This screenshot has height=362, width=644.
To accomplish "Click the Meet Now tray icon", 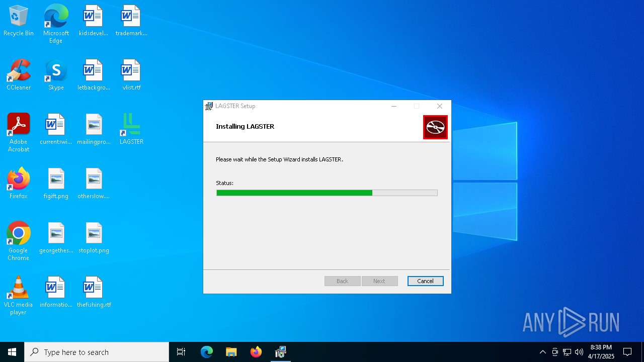I will (555, 352).
